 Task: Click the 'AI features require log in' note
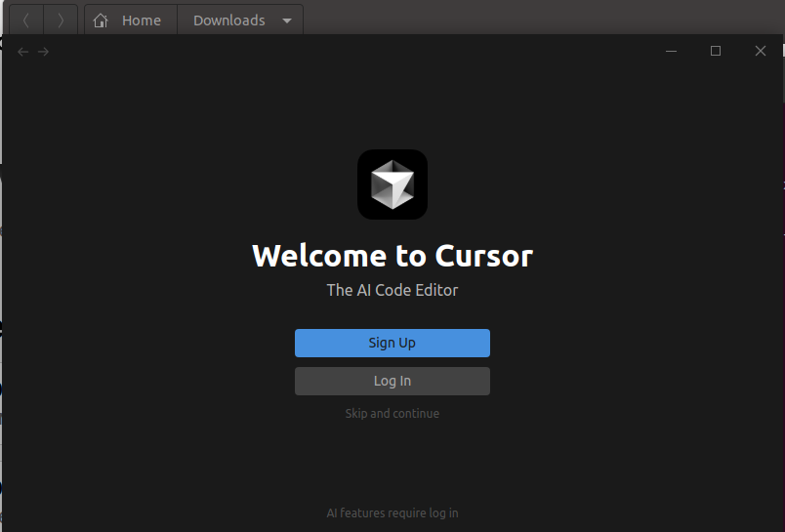[x=392, y=513]
